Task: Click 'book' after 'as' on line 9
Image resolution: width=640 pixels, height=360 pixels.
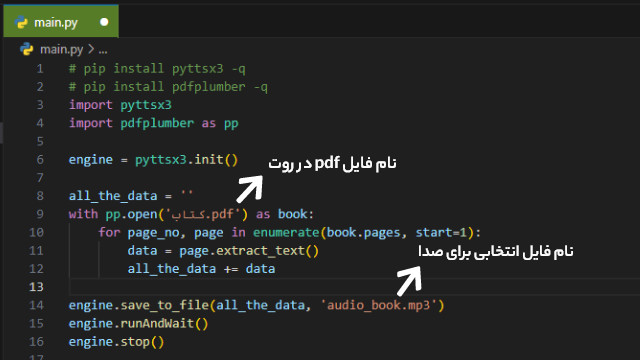Action: point(292,214)
